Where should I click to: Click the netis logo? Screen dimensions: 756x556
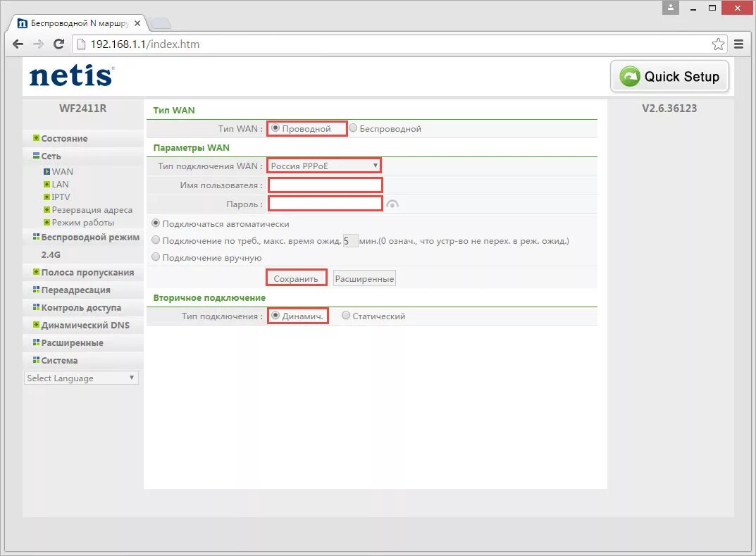(x=71, y=76)
